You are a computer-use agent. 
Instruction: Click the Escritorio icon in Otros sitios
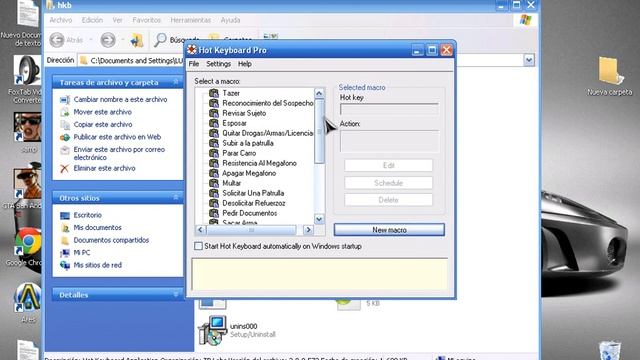64,216
